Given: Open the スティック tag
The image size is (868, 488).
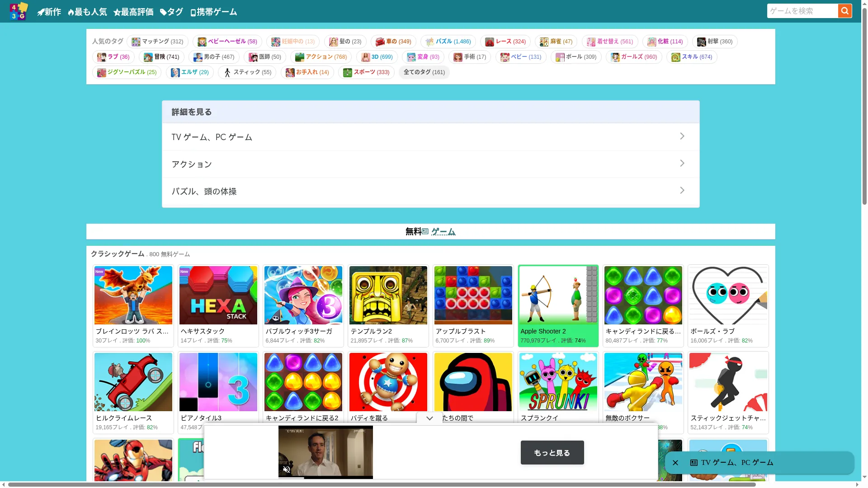Looking at the screenshot, I should click(247, 72).
